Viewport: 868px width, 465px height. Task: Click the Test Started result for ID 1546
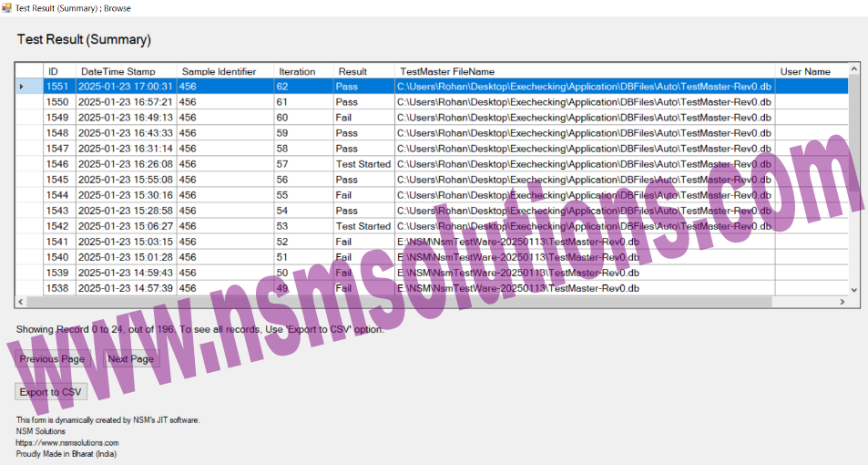pyautogui.click(x=363, y=164)
